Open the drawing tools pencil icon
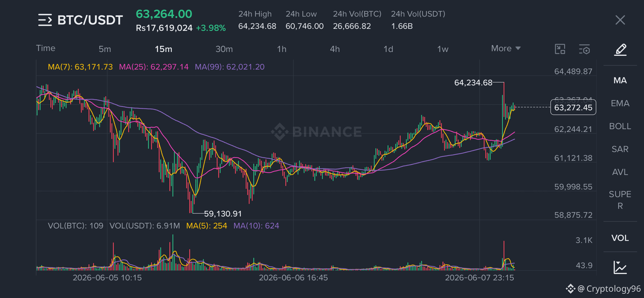 [620, 50]
